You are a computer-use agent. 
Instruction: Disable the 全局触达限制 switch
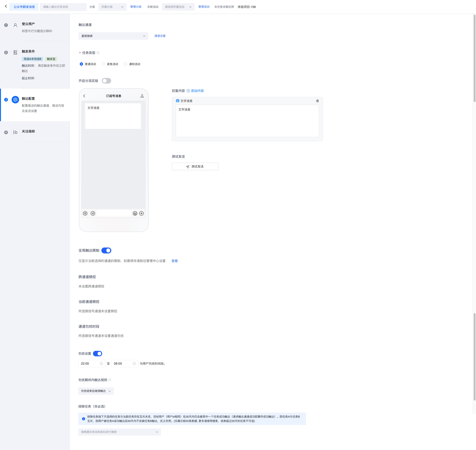click(106, 250)
